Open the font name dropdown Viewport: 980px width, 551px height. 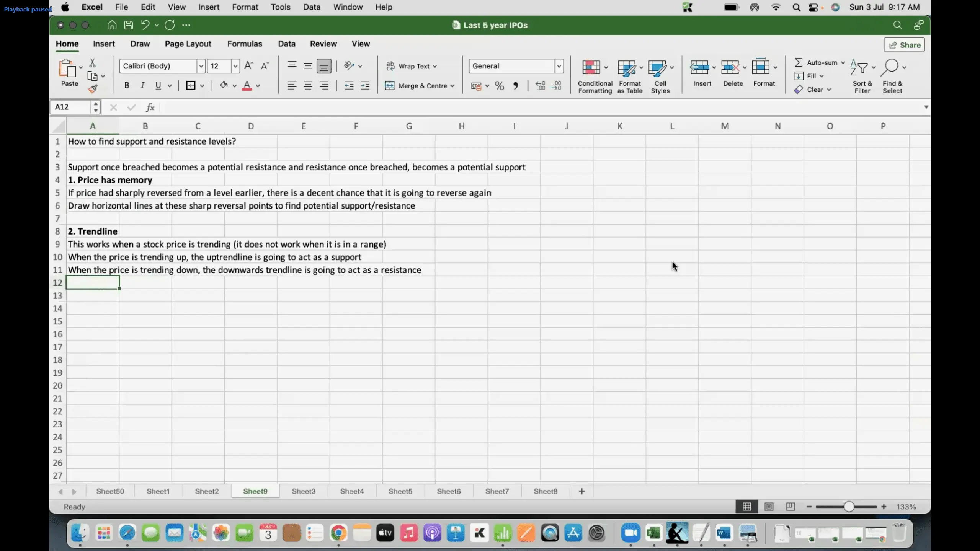click(201, 66)
